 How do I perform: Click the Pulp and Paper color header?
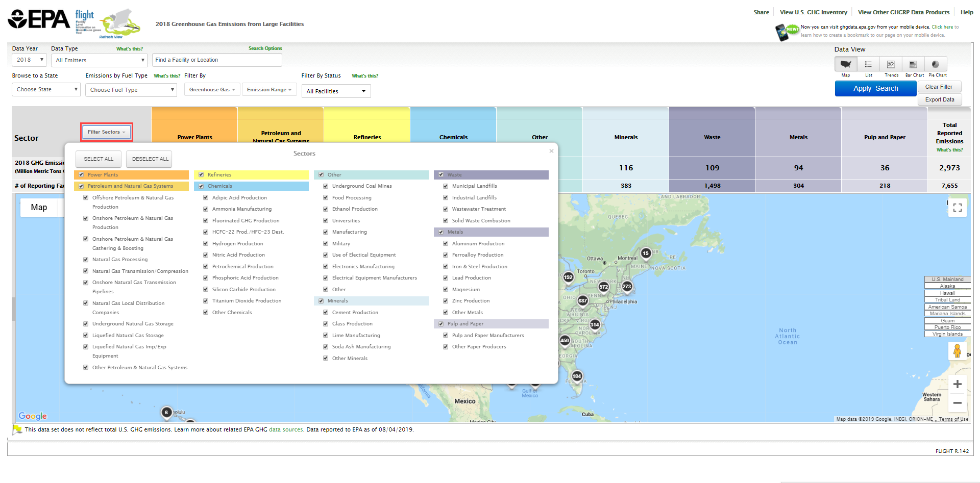(491, 324)
